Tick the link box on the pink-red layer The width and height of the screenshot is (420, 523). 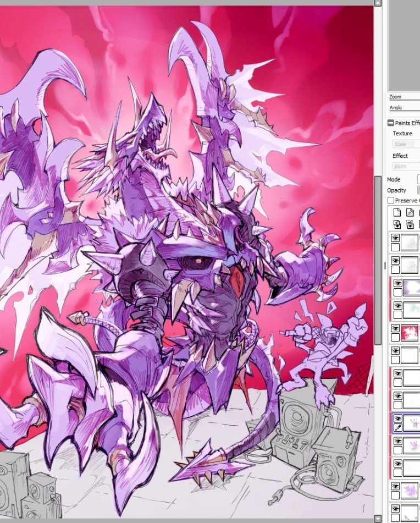pyautogui.click(x=395, y=337)
